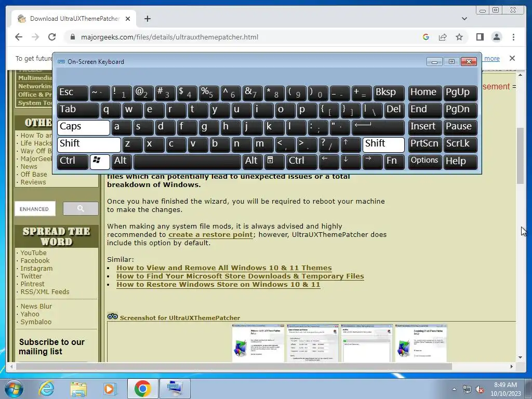Open the first UltraUXThemePatcher screenshot thumbnail

[x=258, y=343]
